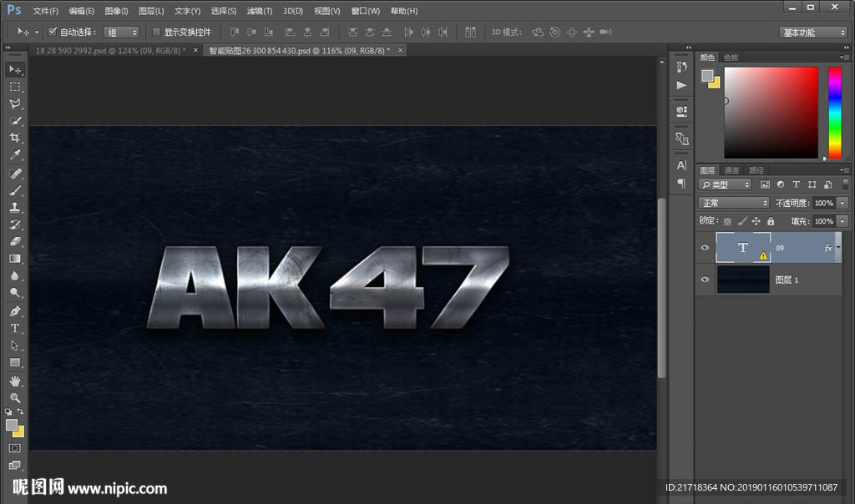Viewport: 855px width, 504px height.
Task: Select the Rectangular Marquee tool
Action: click(15, 87)
